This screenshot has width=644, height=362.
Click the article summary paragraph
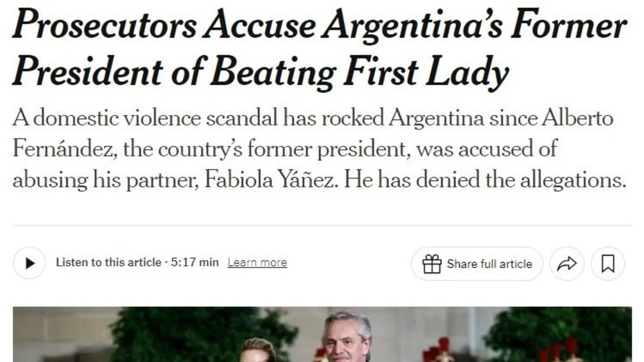319,149
